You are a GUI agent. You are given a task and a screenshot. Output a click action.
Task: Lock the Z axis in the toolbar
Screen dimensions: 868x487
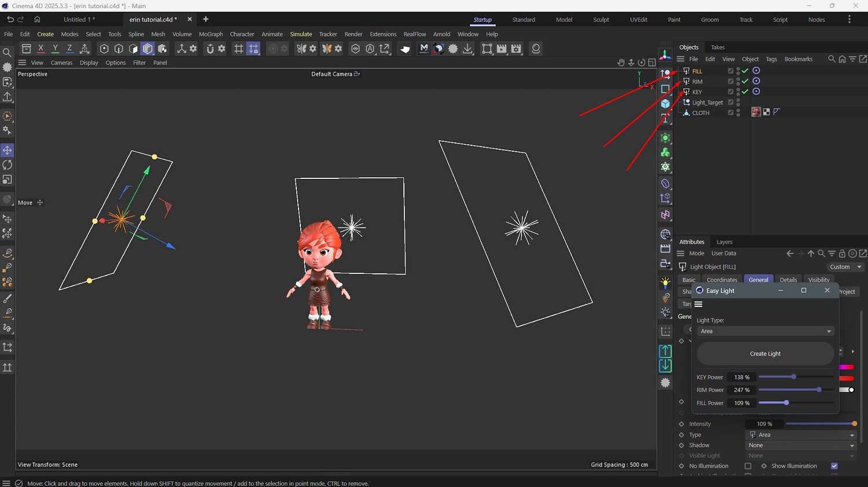click(x=69, y=49)
